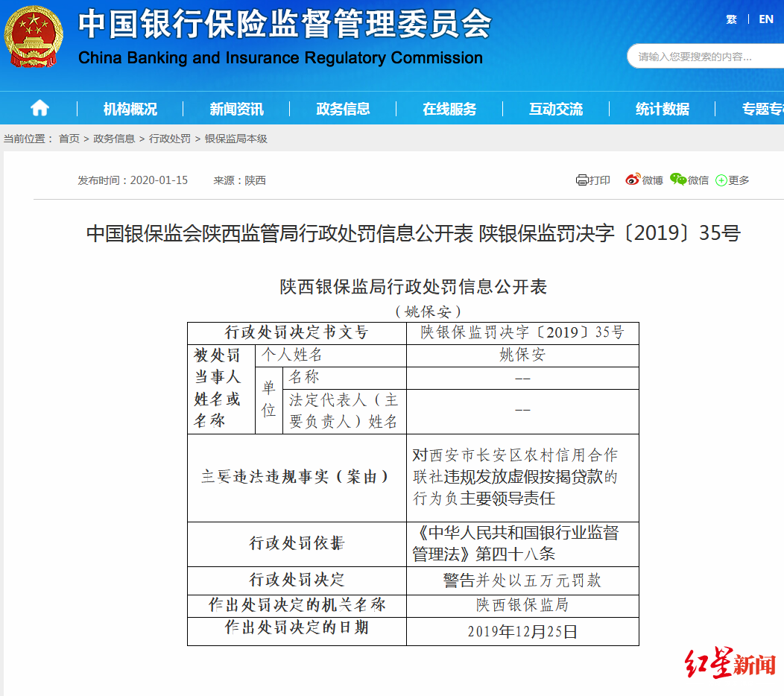784x696 pixels.
Task: Click the cell 陕西银保监局
Action: point(522,606)
